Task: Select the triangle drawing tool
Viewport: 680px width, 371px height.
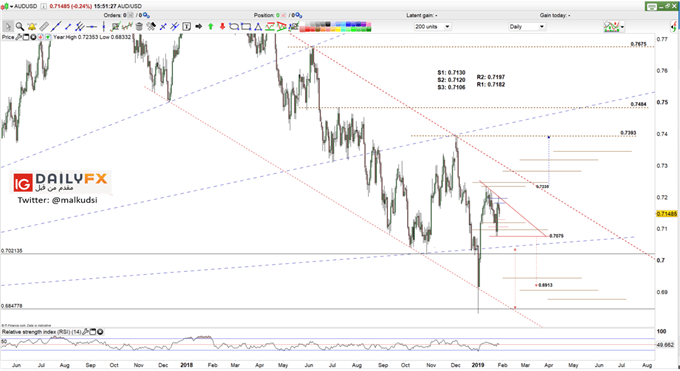Action: (258, 26)
